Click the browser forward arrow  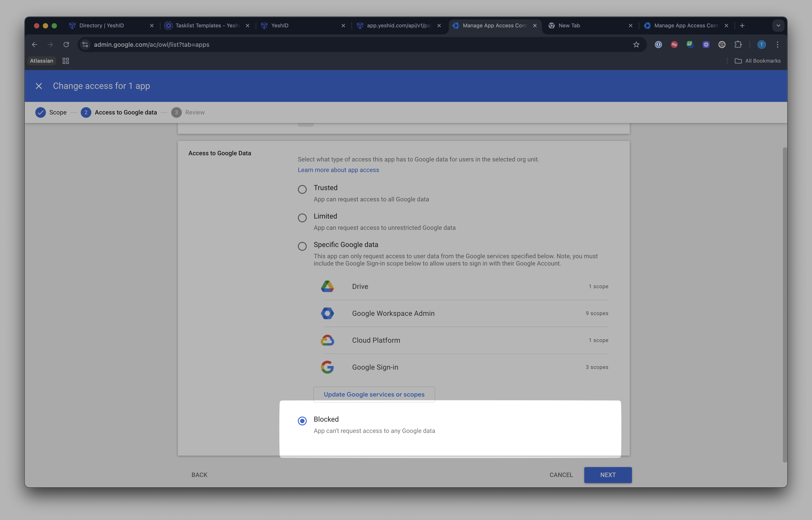pyautogui.click(x=50, y=45)
